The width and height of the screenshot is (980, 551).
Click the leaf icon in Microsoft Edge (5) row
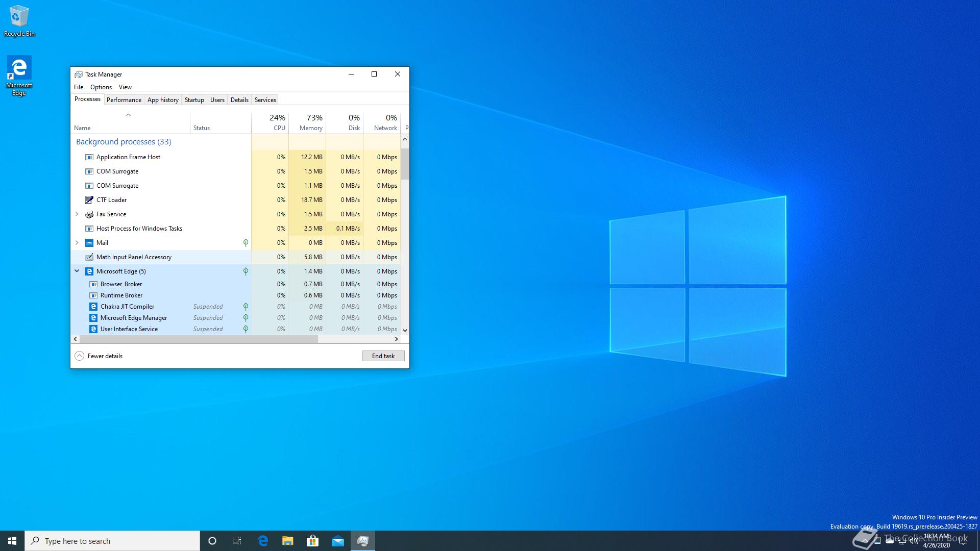[246, 271]
